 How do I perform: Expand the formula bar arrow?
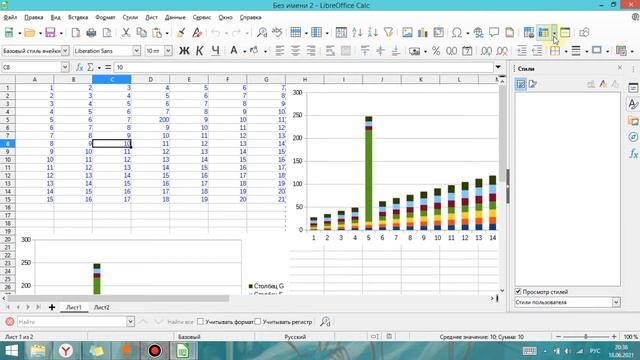pos(498,67)
